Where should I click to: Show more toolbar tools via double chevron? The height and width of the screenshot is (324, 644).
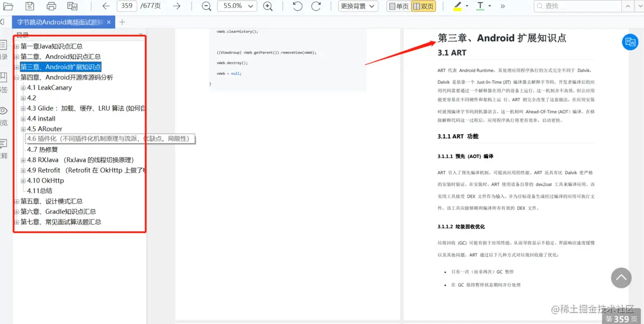502,6
